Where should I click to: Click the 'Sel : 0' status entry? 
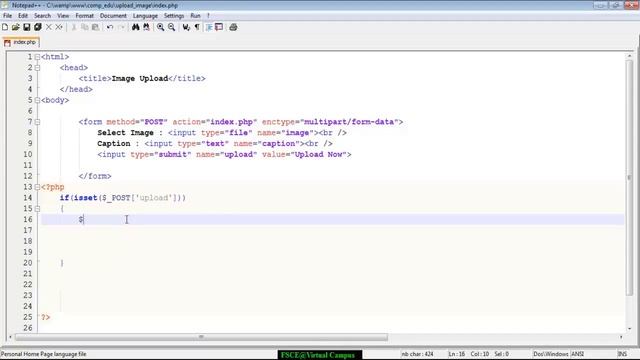point(501,354)
